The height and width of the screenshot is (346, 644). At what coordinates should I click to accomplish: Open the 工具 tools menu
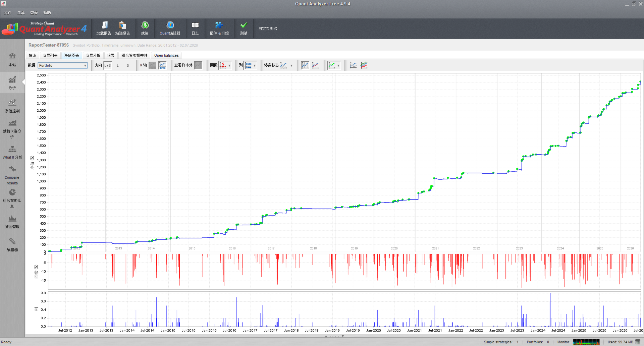point(21,13)
